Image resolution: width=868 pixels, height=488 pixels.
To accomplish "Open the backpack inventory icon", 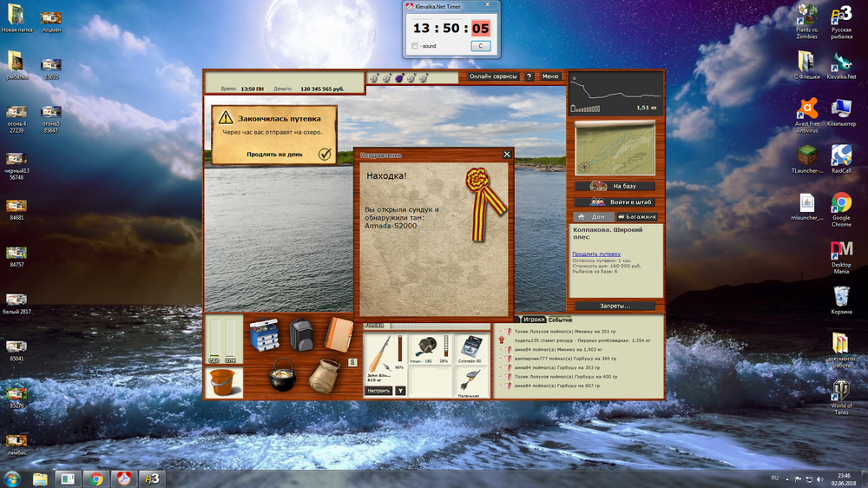I will 301,334.
